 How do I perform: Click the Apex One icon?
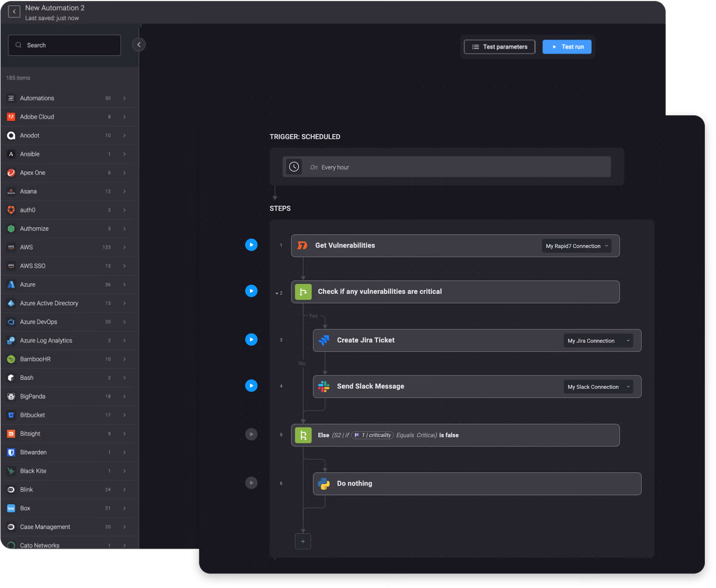pyautogui.click(x=11, y=173)
